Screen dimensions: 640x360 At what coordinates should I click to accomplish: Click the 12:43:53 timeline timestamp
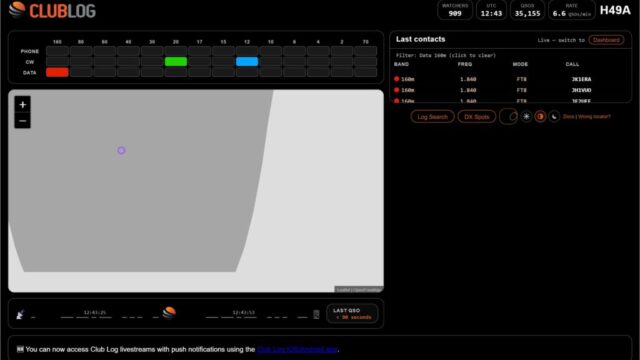244,313
